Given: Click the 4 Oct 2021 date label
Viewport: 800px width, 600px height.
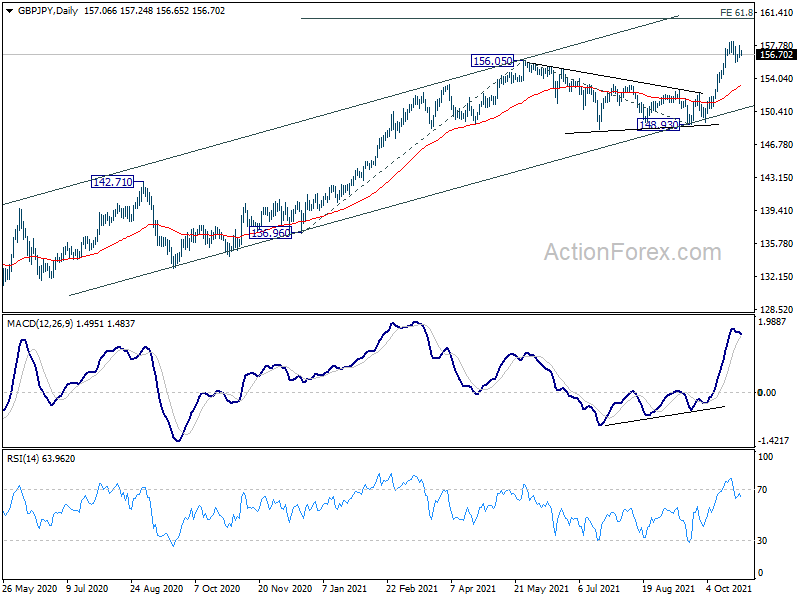Looking at the screenshot, I should point(730,588).
